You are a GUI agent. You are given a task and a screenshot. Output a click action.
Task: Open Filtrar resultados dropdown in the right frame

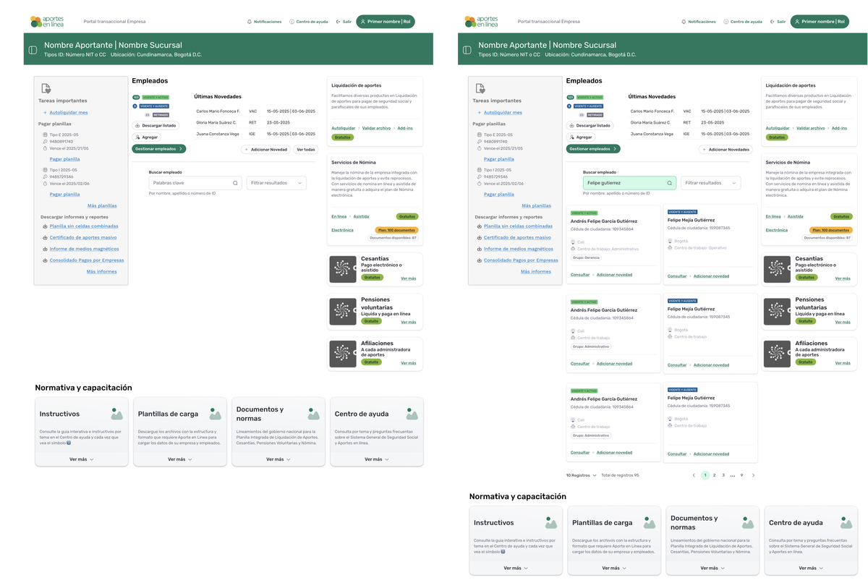coord(710,183)
